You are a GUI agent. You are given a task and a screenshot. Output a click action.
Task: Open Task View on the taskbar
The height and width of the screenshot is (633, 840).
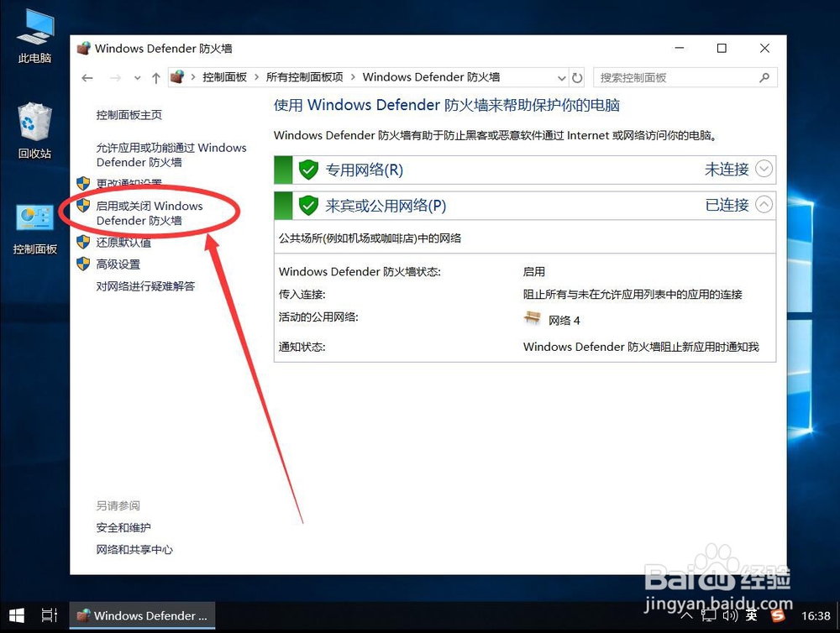[x=50, y=616]
